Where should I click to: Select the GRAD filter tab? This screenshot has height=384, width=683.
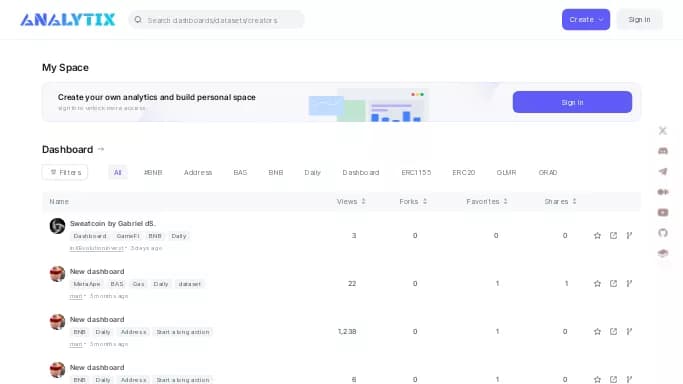point(548,172)
